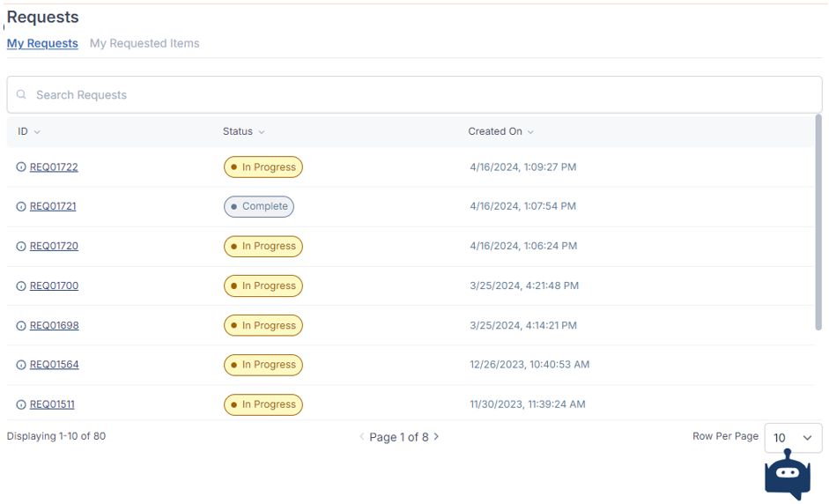Open request REQ01721

[x=53, y=206]
